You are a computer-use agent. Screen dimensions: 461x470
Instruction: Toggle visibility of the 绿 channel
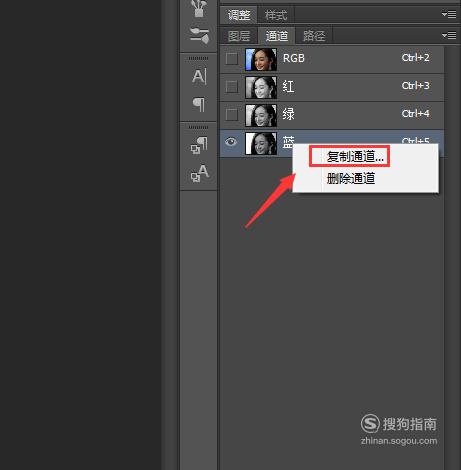232,115
